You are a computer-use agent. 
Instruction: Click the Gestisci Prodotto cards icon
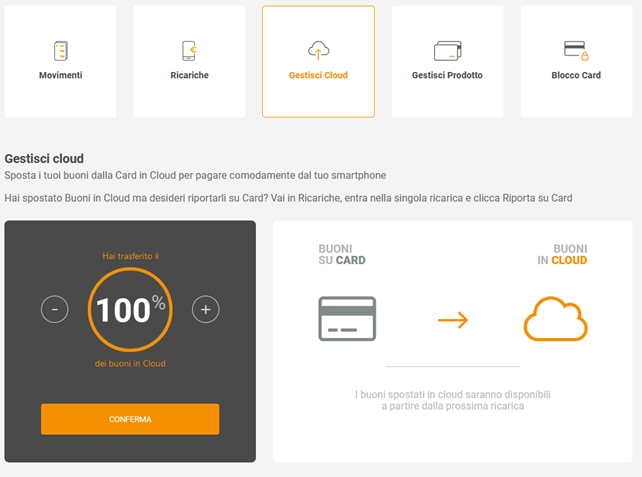447,51
